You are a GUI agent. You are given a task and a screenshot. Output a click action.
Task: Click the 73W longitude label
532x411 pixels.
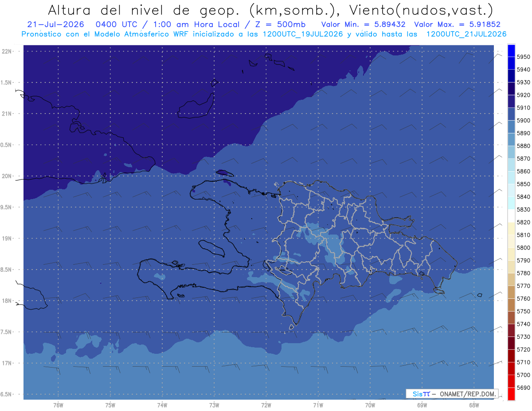[x=214, y=405]
